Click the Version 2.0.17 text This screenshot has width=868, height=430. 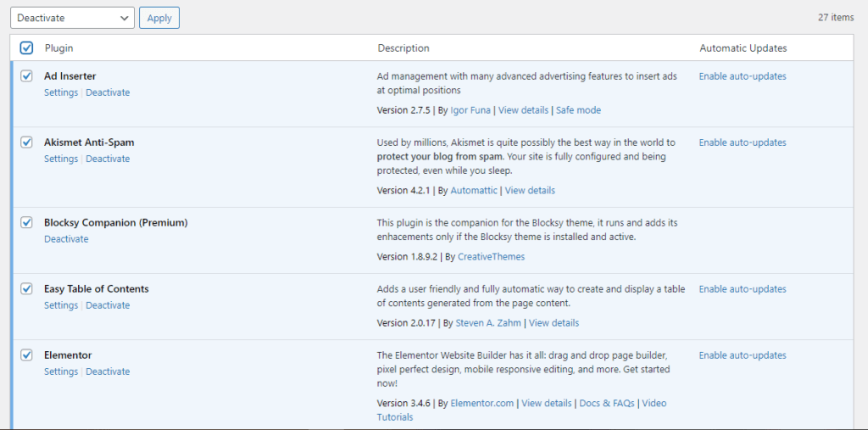(406, 323)
